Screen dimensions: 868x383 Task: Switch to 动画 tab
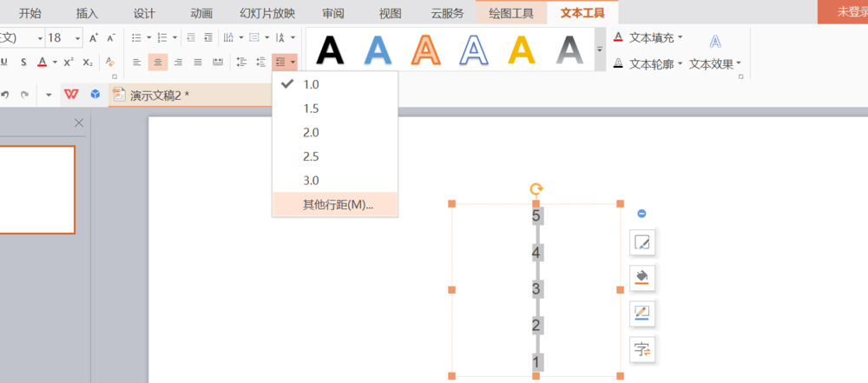(201, 13)
